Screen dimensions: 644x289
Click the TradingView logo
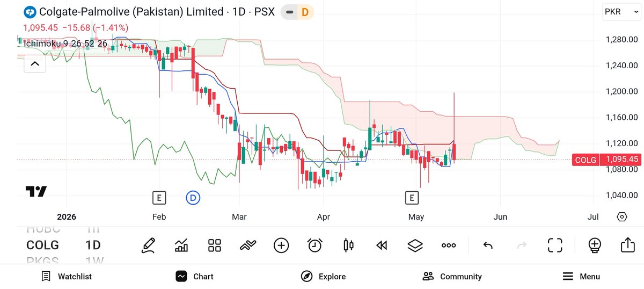[x=36, y=191]
